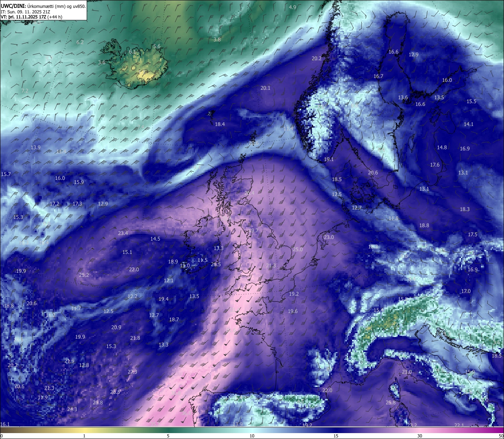This screenshot has height=439, width=504.
Task: Click the 12.8 value in the southwest
Action: click(84, 365)
